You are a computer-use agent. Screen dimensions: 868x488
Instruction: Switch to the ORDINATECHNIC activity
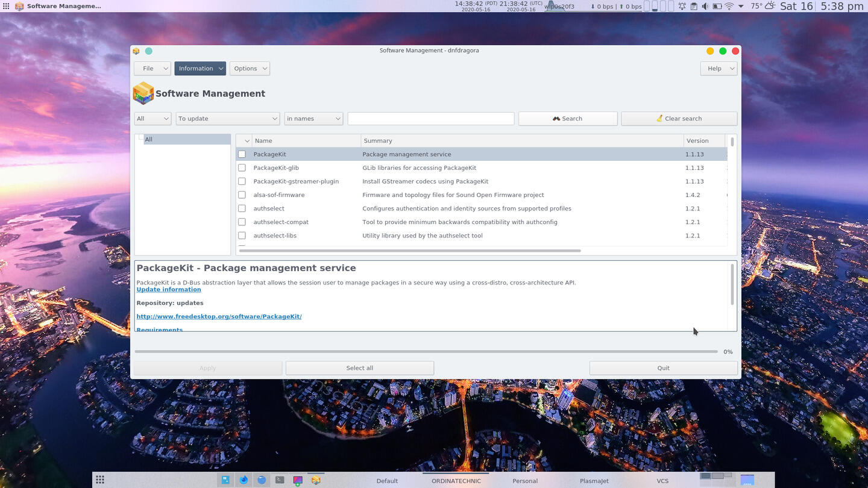point(456,481)
